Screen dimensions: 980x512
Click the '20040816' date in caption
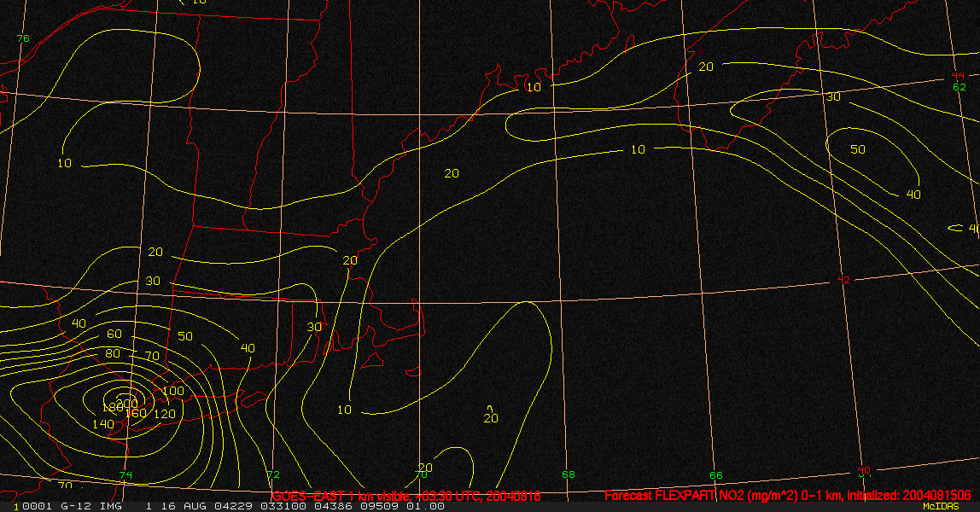coord(513,496)
